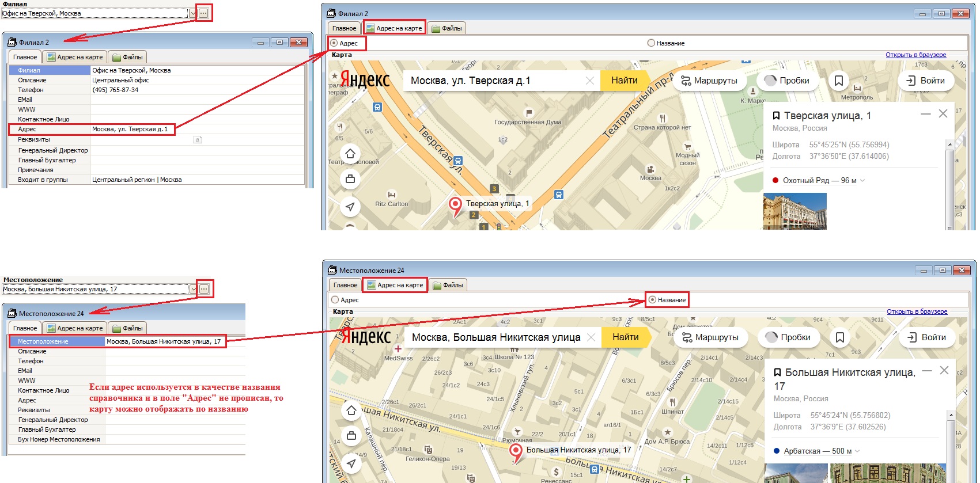This screenshot has height=483, width=980.
Task: Toggle Пробки on the Тверская map
Action: click(x=788, y=81)
